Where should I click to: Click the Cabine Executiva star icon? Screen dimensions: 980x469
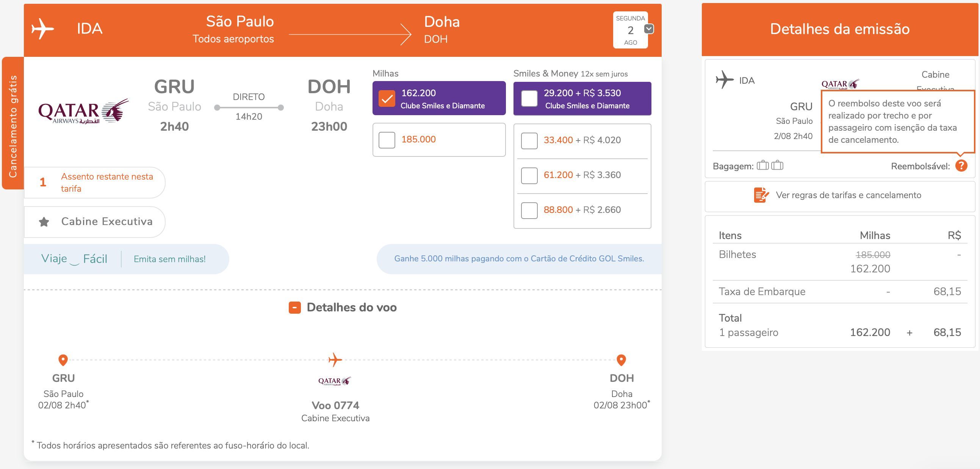tap(44, 222)
